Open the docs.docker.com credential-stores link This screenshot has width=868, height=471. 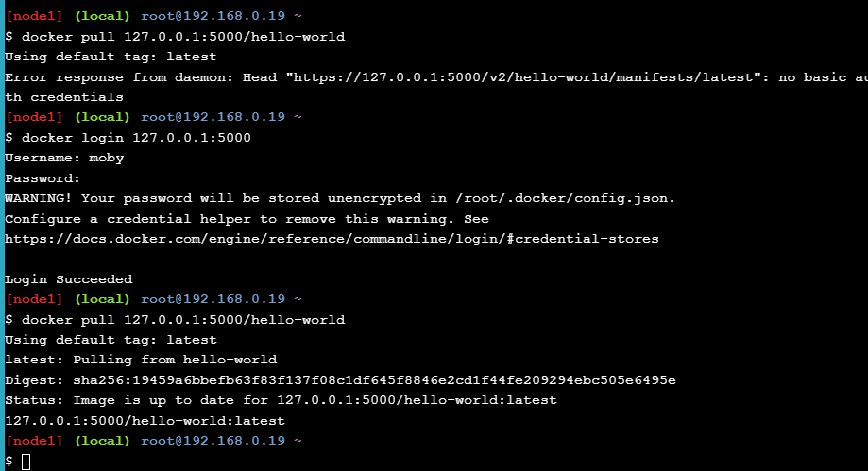(x=332, y=239)
